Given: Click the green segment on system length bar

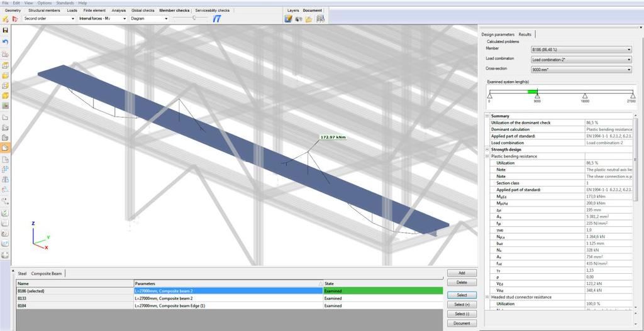Looking at the screenshot, I should point(532,91).
